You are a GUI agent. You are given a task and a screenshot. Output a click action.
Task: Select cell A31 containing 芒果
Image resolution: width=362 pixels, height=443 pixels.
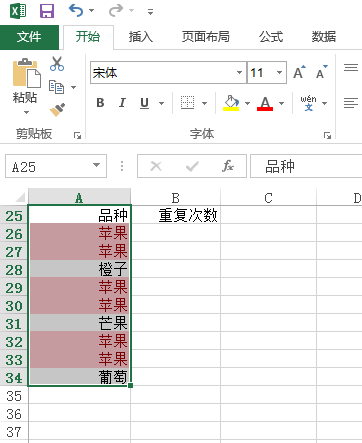pos(79,323)
